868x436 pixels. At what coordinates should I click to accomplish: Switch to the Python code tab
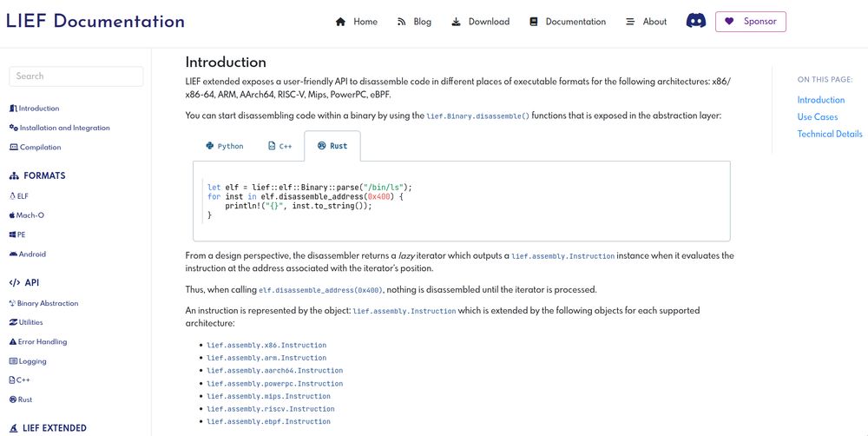point(225,146)
